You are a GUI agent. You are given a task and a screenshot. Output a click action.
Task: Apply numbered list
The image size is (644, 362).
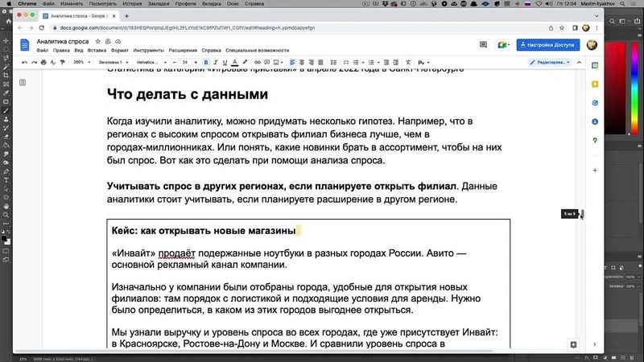tap(371, 63)
